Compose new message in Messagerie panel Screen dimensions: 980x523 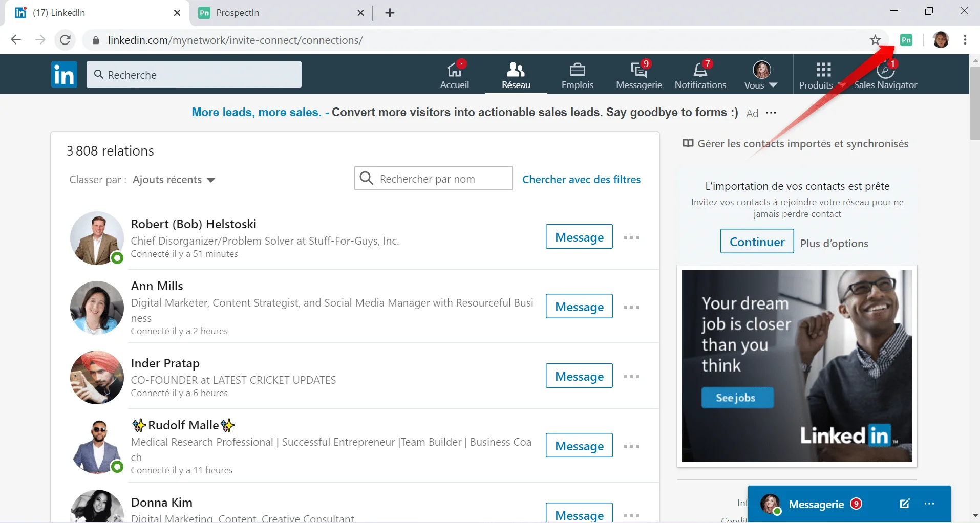pyautogui.click(x=905, y=504)
